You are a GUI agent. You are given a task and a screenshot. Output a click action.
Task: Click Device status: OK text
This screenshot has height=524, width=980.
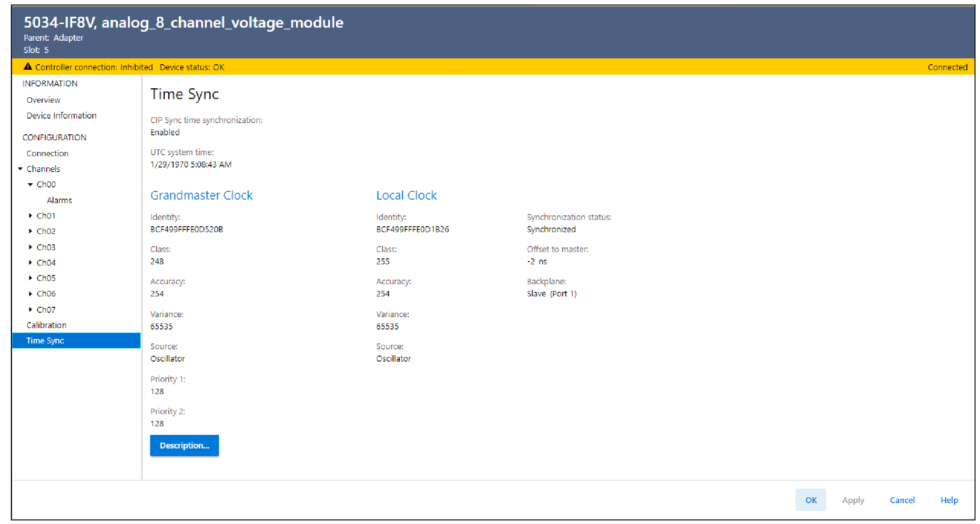coord(192,67)
